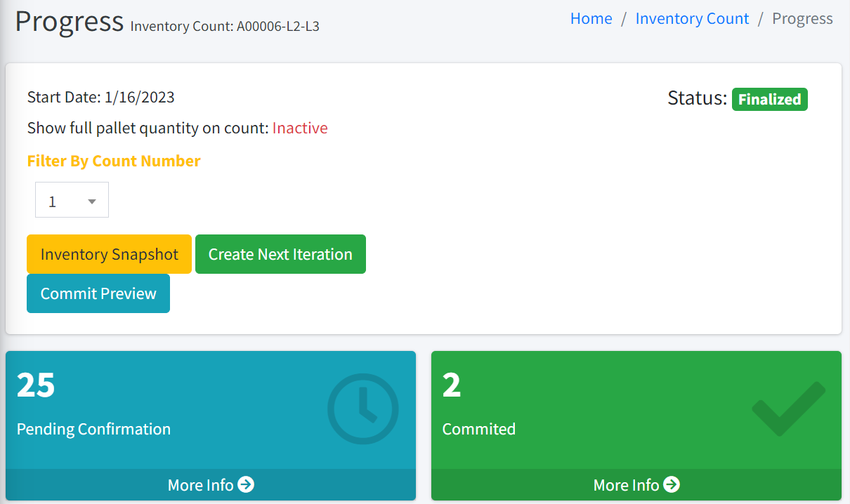Click the clock icon on Pending Confirmation card
850x504 pixels.
click(x=362, y=409)
